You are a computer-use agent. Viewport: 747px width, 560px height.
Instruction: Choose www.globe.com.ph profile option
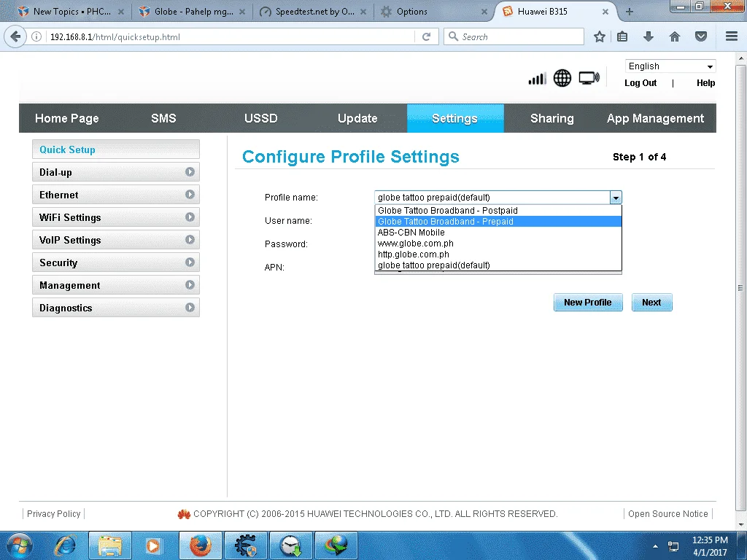coord(498,244)
